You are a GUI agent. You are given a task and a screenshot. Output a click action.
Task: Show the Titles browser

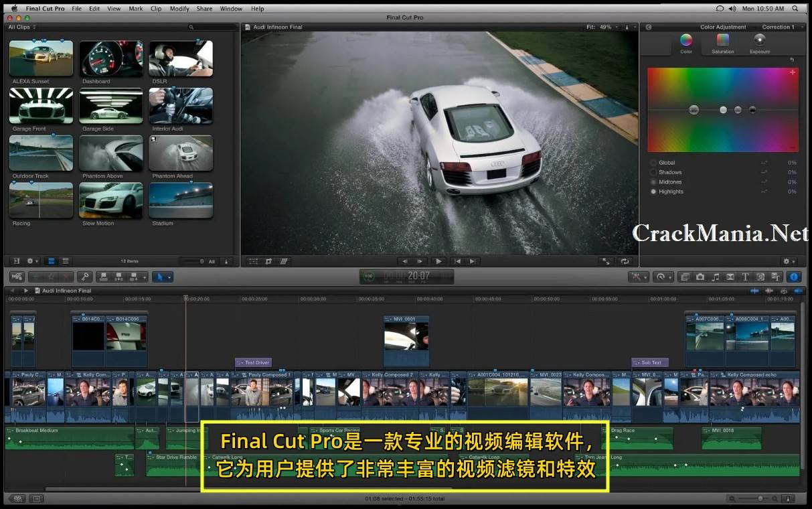(745, 277)
